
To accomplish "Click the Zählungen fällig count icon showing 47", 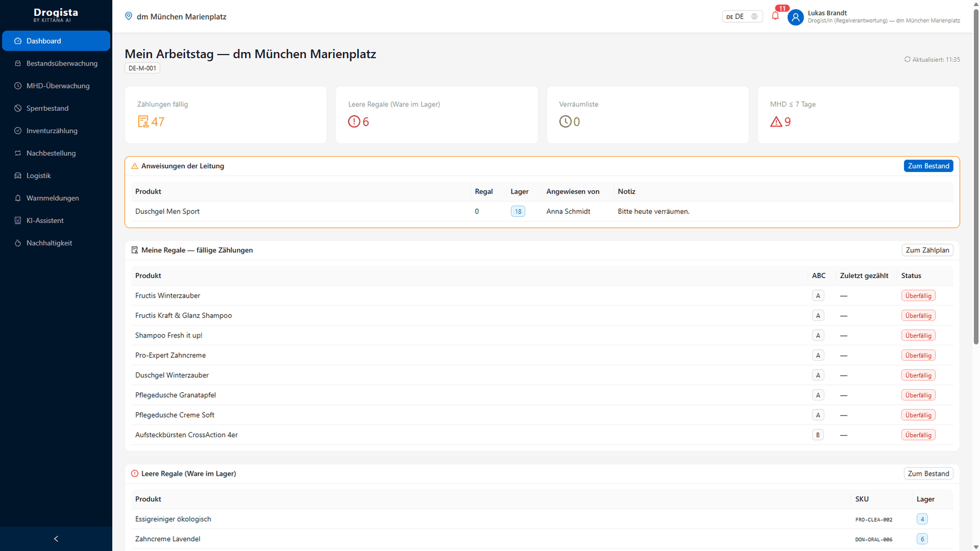I will pos(143,122).
